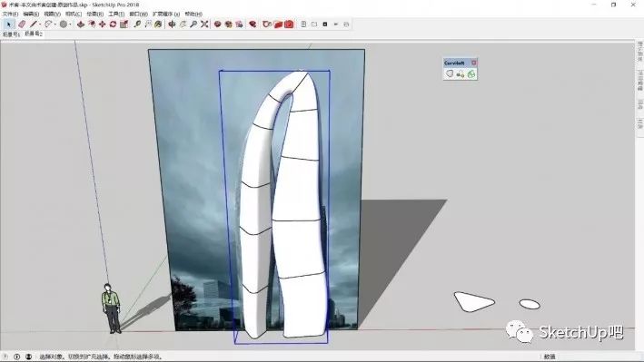Open the 文件(F) File menu
The height and width of the screenshot is (362, 644).
coord(10,14)
